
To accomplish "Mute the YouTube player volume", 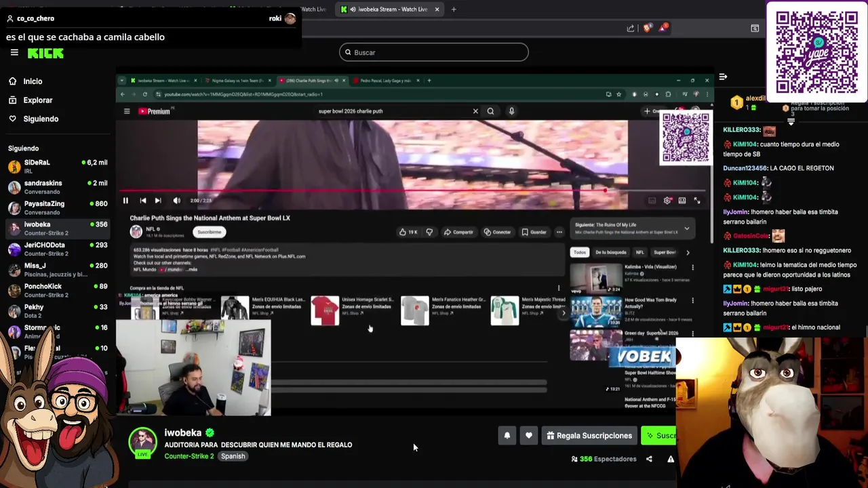I will [x=177, y=201].
